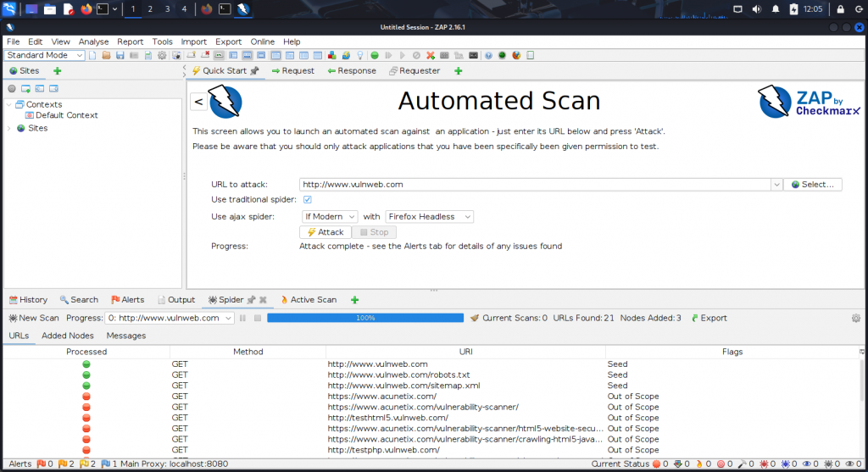
Task: Click the Attack button
Action: coord(325,232)
